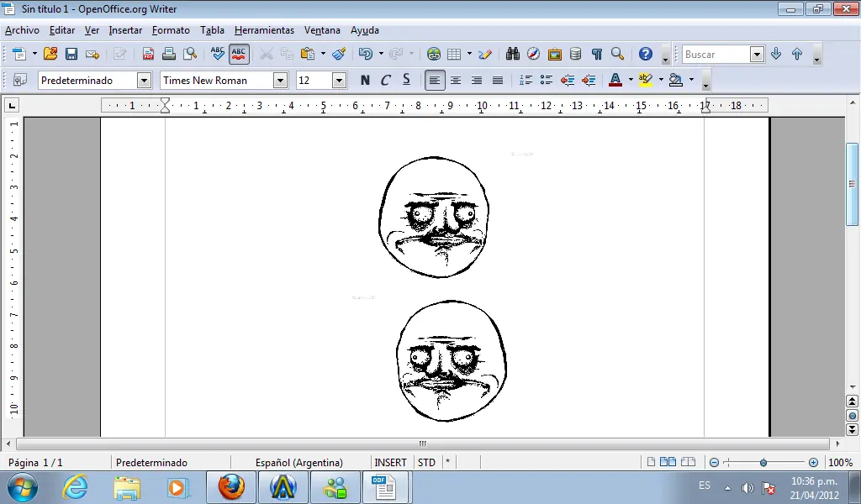861x504 pixels.
Task: Open the paste special dropdown arrow
Action: click(323, 54)
